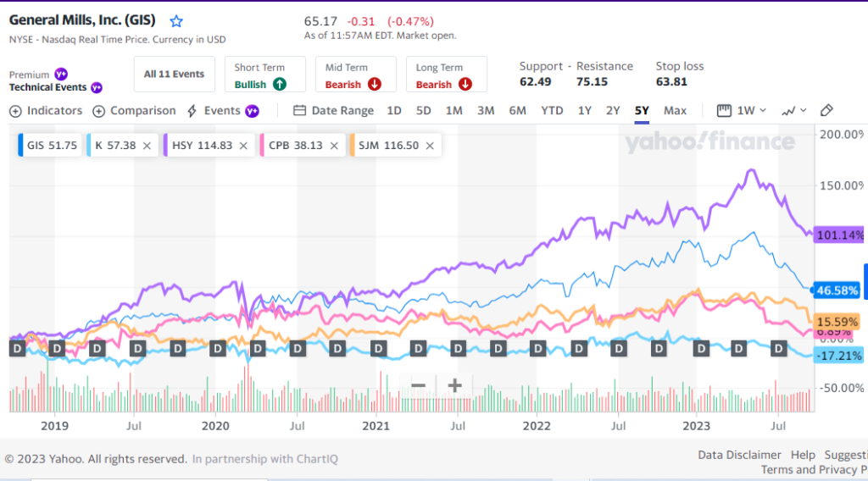The image size is (868, 481).
Task: Click the dividend marker above 2021 label
Action: coord(378,348)
